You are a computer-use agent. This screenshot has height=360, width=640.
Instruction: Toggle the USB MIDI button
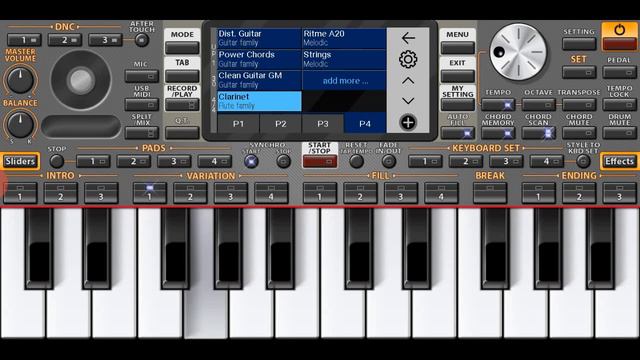coord(142,104)
